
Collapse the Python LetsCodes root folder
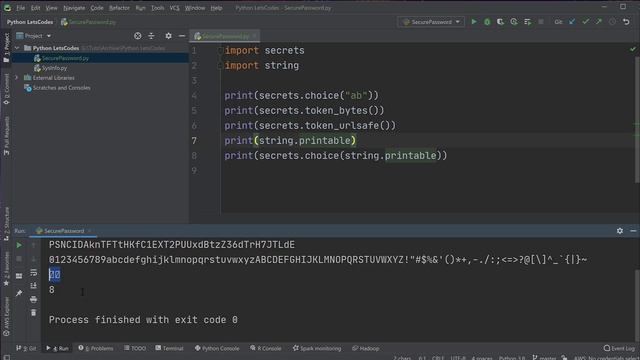tap(17, 48)
